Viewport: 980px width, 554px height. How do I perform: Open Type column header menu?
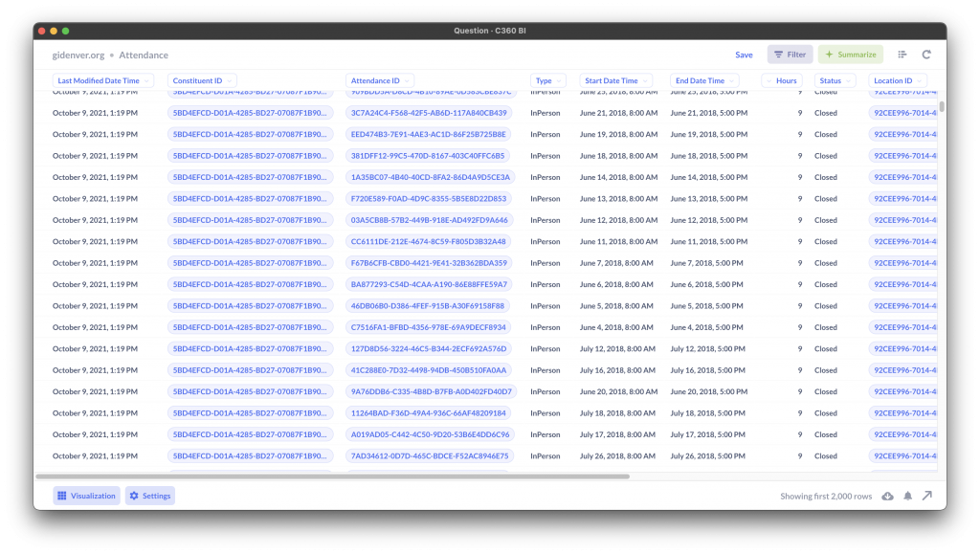pyautogui.click(x=548, y=80)
